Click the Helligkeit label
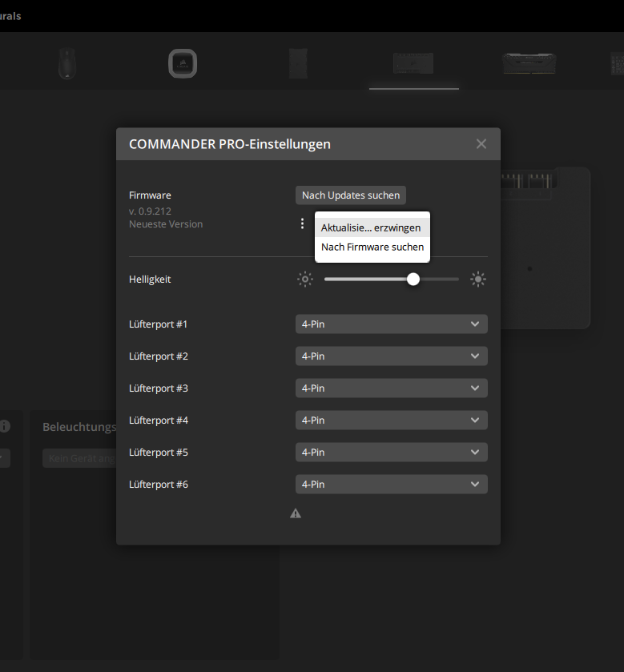The image size is (624, 672). 150,280
